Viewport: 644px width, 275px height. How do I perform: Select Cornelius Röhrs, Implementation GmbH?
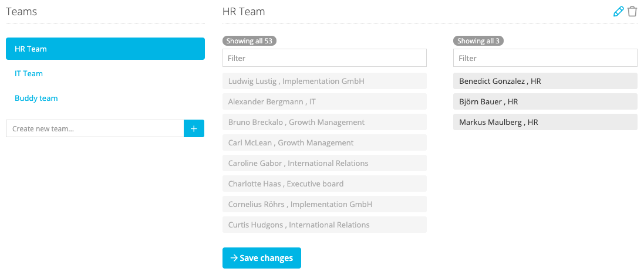pyautogui.click(x=325, y=204)
